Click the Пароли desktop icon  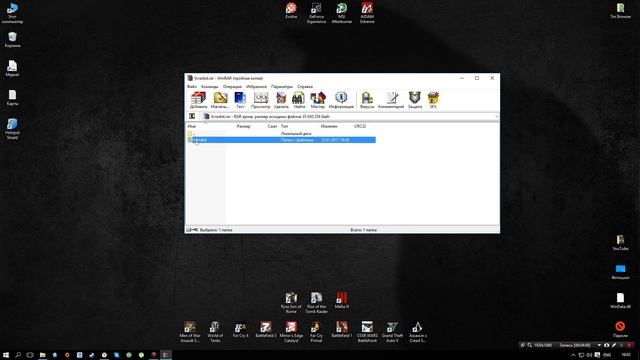click(620, 329)
